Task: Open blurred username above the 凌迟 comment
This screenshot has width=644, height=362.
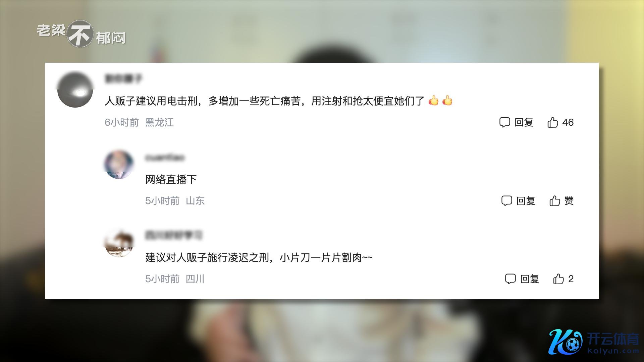Action: pos(174,235)
